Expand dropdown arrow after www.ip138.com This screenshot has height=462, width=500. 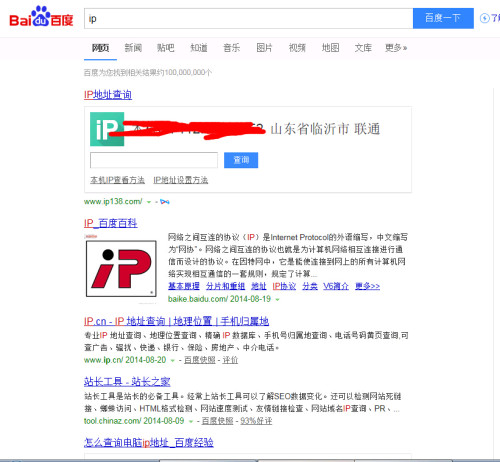(x=149, y=202)
